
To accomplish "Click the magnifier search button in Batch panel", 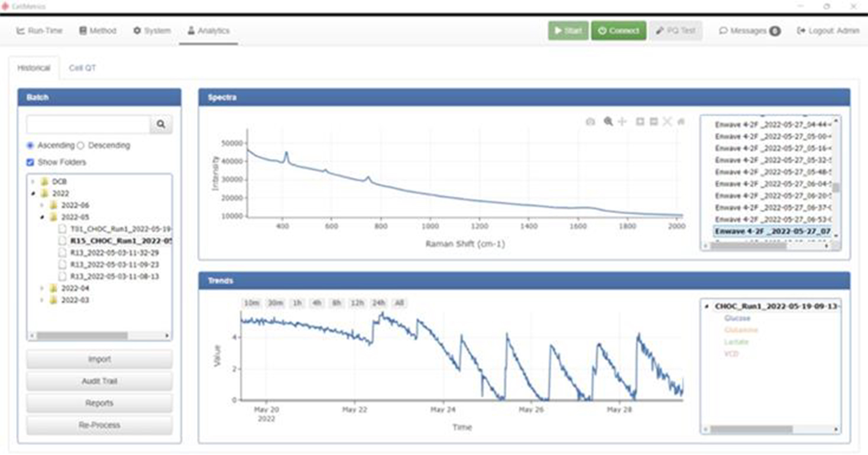I will coord(160,125).
